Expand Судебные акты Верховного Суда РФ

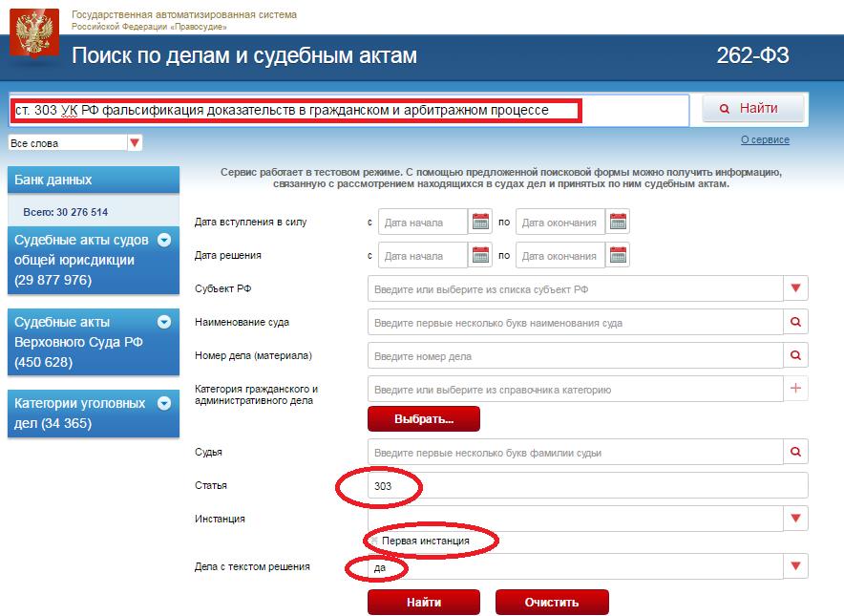pyautogui.click(x=164, y=322)
